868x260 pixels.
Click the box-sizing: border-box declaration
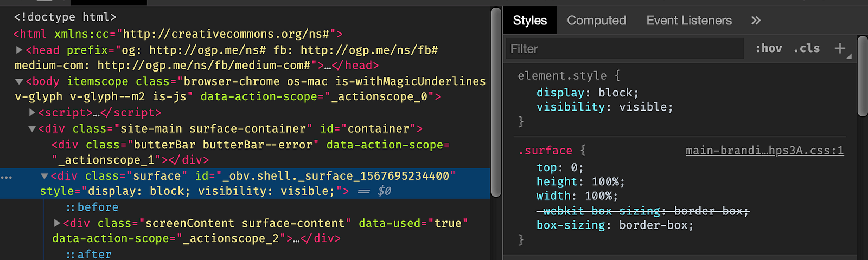[x=615, y=225]
